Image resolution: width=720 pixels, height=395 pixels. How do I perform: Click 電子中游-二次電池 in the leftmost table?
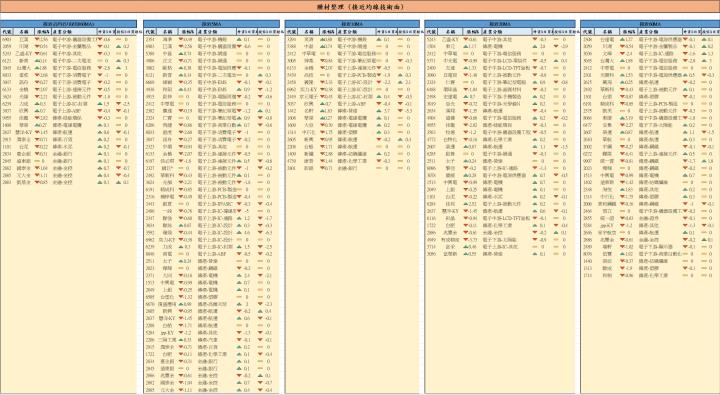click(x=72, y=61)
